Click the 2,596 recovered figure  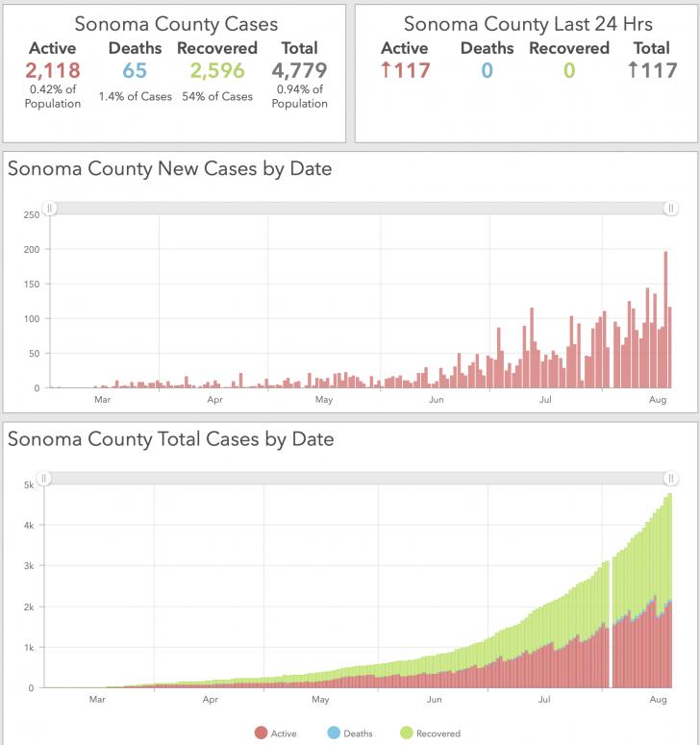pyautogui.click(x=217, y=70)
